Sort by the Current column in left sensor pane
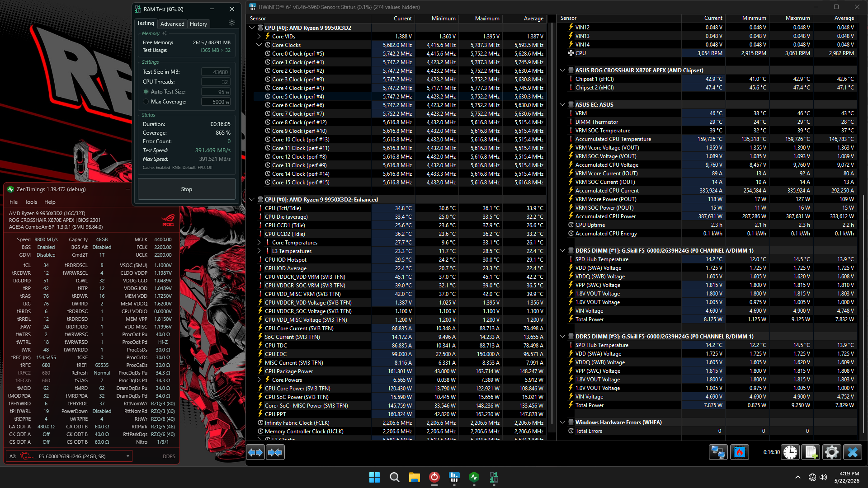868x488 pixels. pos(392,19)
